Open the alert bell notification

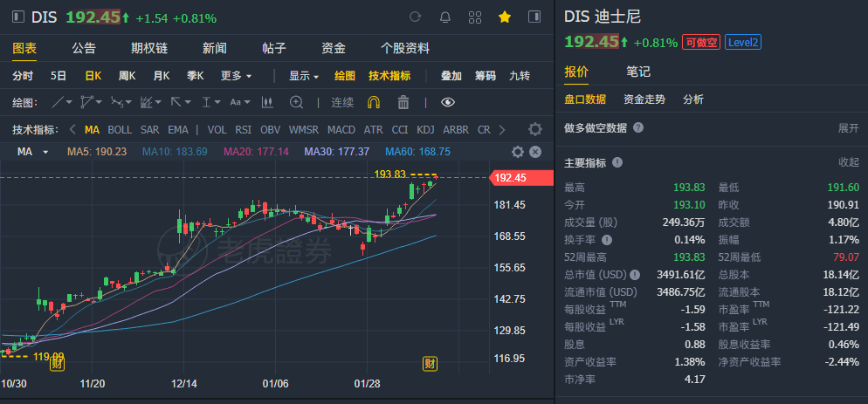pos(445,17)
